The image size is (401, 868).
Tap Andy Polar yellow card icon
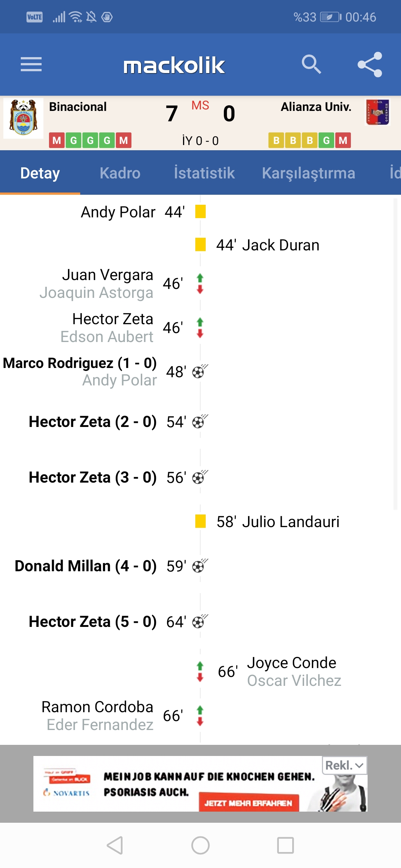[x=200, y=212]
